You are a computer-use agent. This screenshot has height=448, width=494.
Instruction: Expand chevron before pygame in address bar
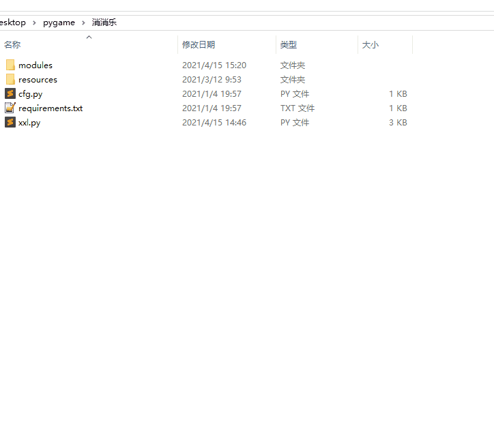(x=34, y=23)
